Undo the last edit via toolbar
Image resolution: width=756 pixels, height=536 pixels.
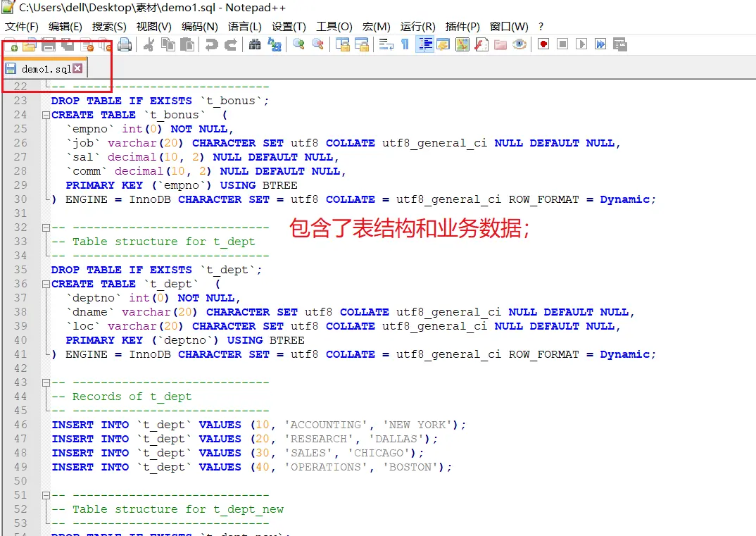point(211,45)
